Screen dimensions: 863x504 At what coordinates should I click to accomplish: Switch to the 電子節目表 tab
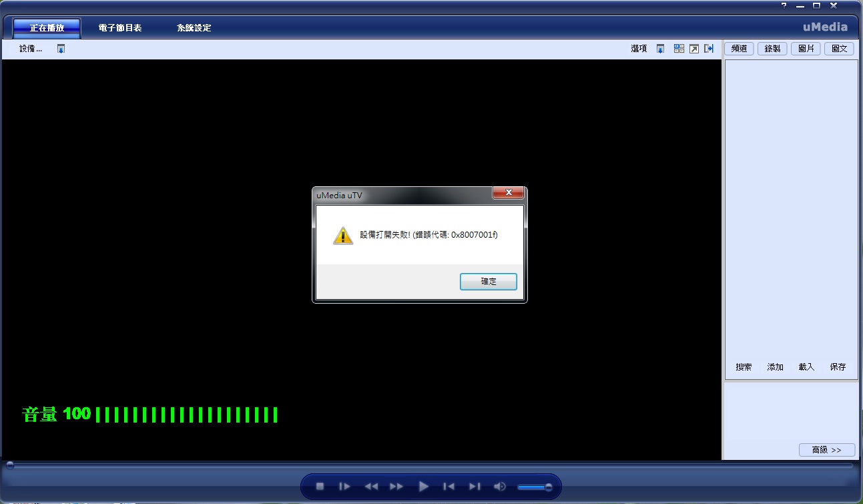point(120,28)
